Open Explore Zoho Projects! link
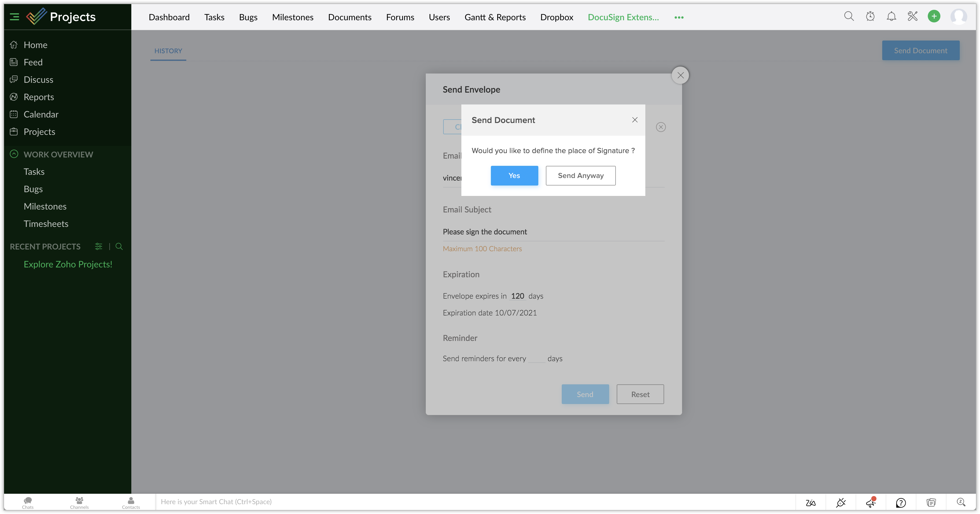The image size is (980, 514). click(68, 264)
